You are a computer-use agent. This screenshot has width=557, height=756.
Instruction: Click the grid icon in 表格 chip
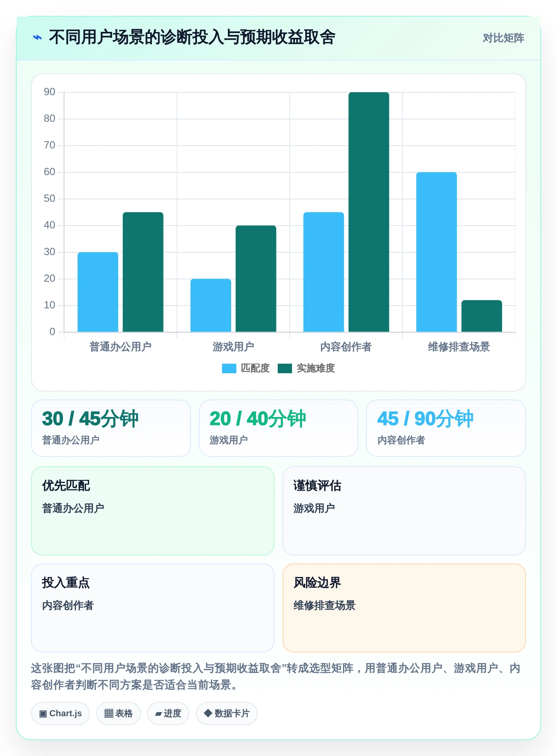coord(109,713)
